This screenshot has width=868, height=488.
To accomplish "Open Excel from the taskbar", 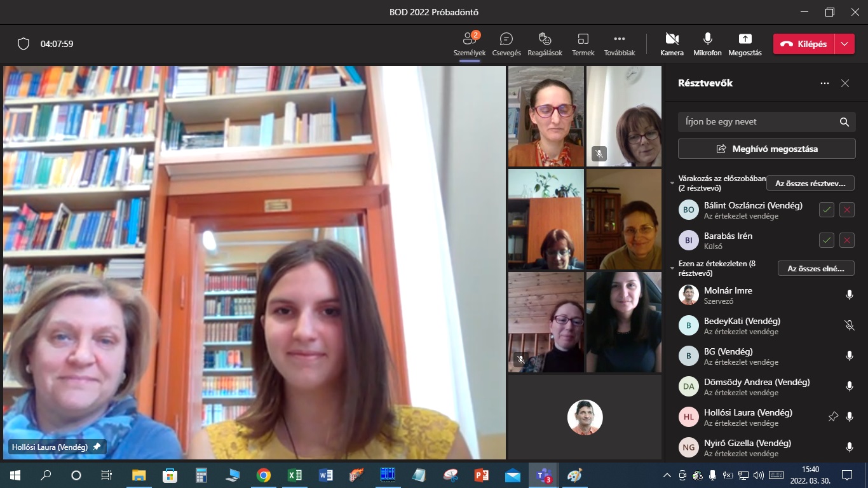I will click(x=294, y=475).
